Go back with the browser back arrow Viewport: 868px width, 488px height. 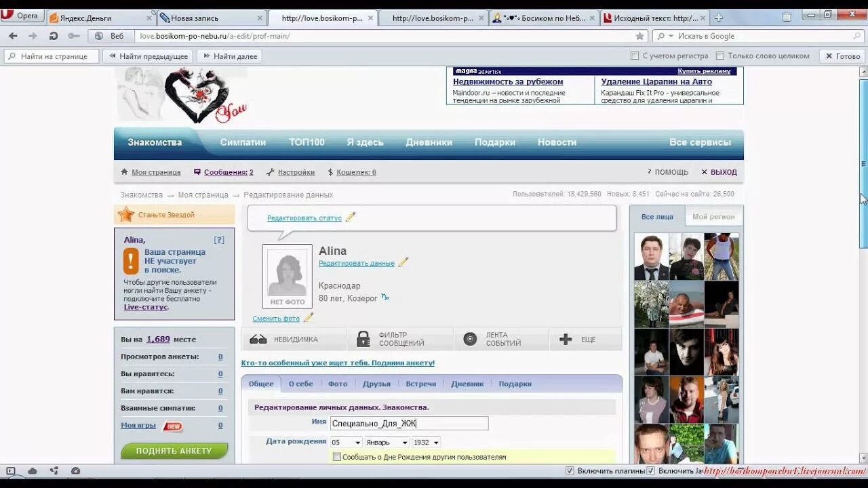(x=13, y=36)
